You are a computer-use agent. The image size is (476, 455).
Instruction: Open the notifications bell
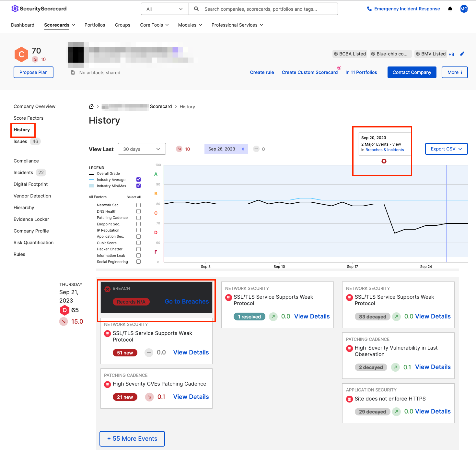[450, 9]
